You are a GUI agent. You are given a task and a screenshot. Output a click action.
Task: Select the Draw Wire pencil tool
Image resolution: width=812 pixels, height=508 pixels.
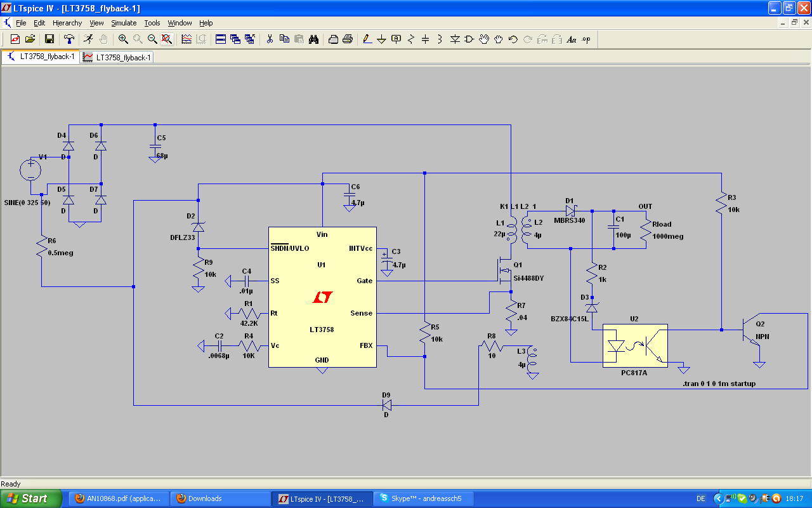[x=367, y=39]
